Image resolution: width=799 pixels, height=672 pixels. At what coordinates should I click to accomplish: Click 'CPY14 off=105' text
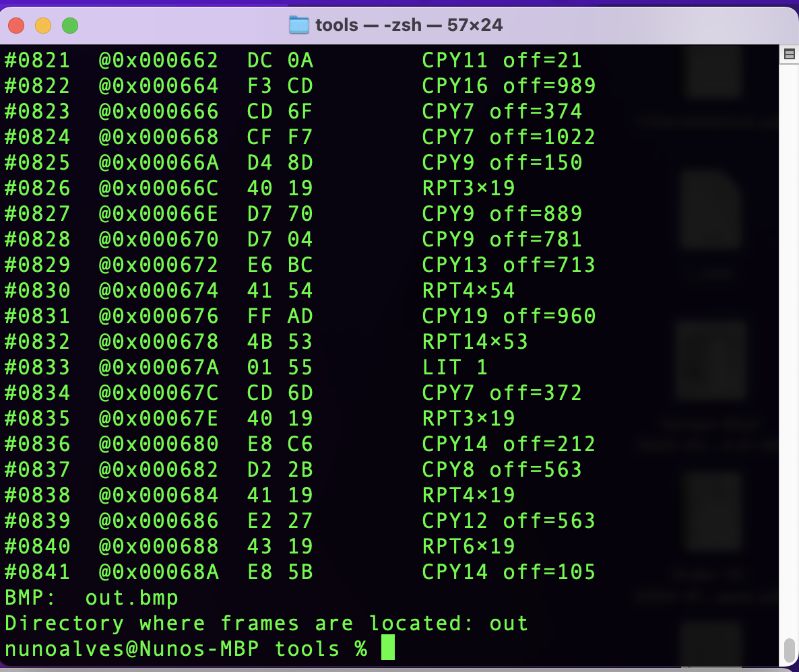(x=509, y=572)
